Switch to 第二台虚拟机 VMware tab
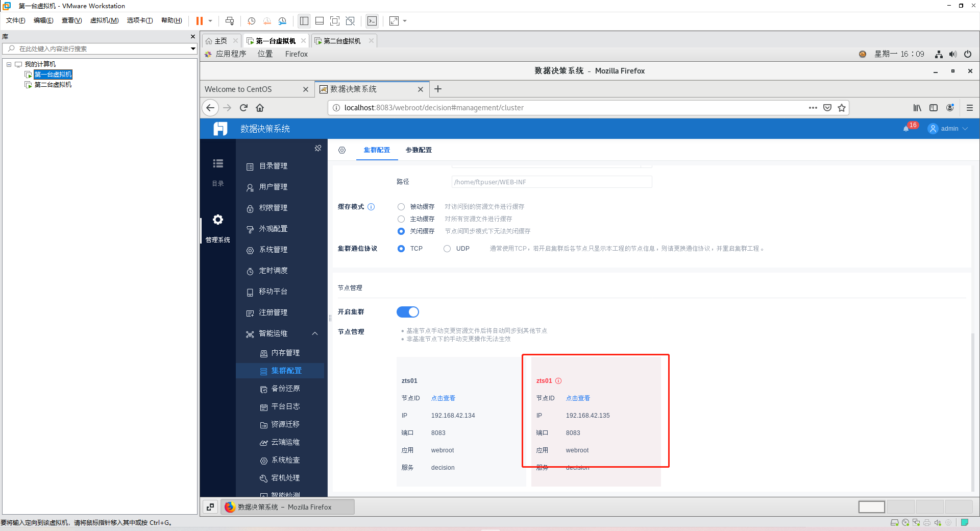 [342, 41]
